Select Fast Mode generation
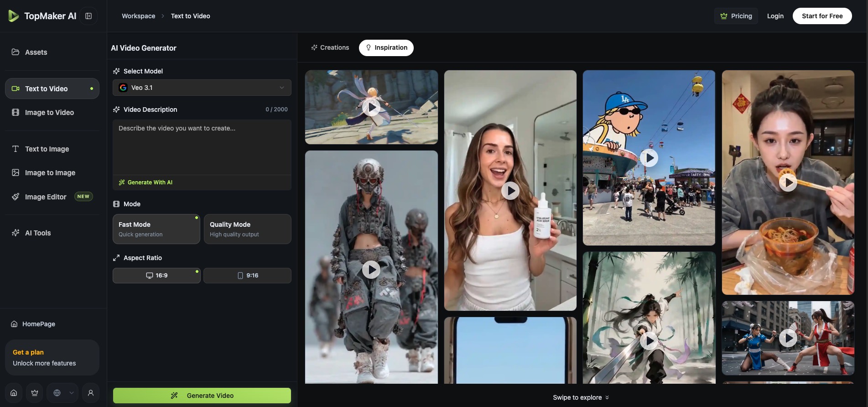The width and height of the screenshot is (868, 407). click(156, 229)
